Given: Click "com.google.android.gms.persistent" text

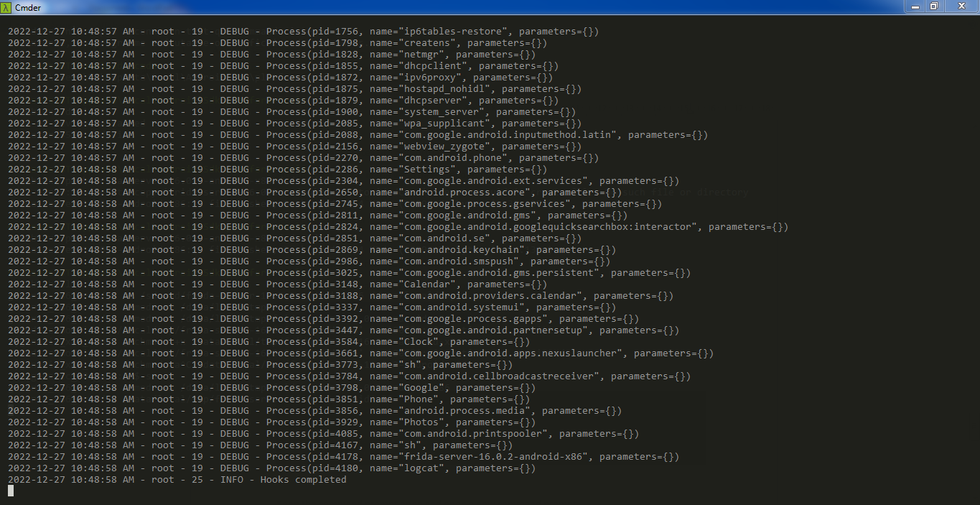Looking at the screenshot, I should pos(499,273).
